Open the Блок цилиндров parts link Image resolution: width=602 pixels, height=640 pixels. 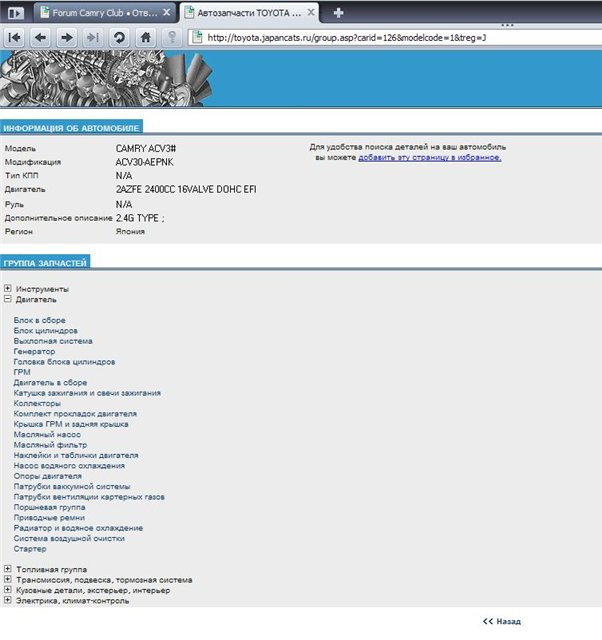pos(45,331)
